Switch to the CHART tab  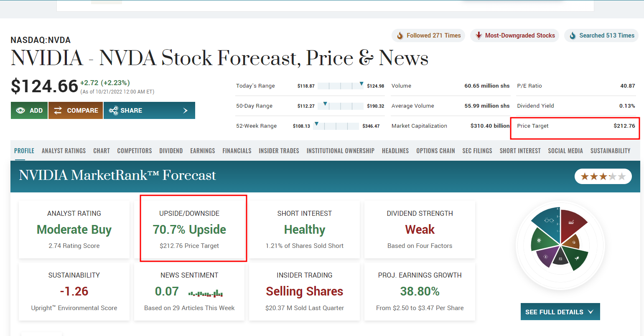point(102,151)
